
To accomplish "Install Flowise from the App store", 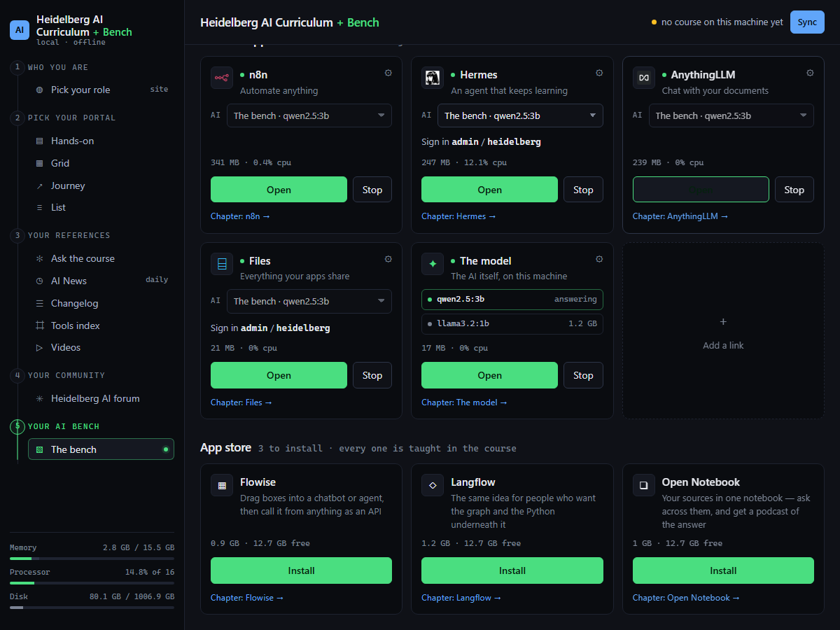I will pos(301,570).
